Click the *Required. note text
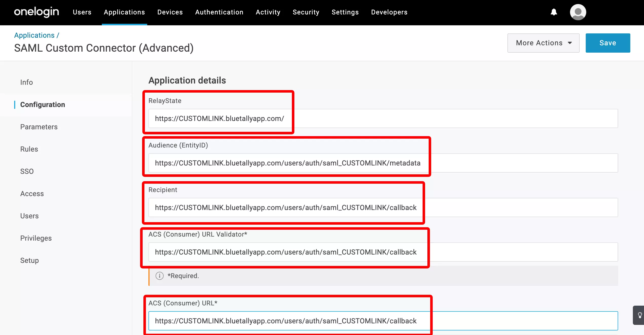644x335 pixels. point(183,276)
